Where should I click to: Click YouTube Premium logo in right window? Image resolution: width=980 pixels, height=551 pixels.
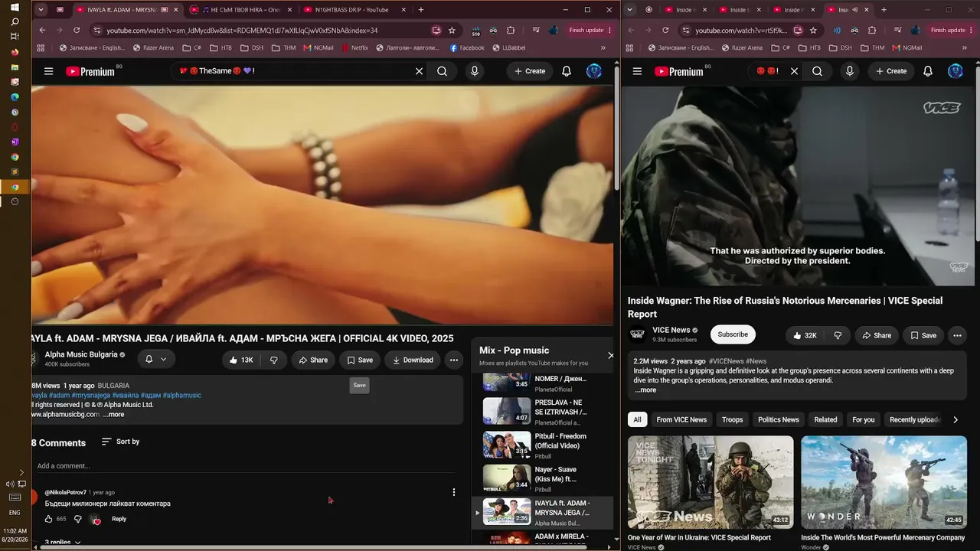pos(679,71)
